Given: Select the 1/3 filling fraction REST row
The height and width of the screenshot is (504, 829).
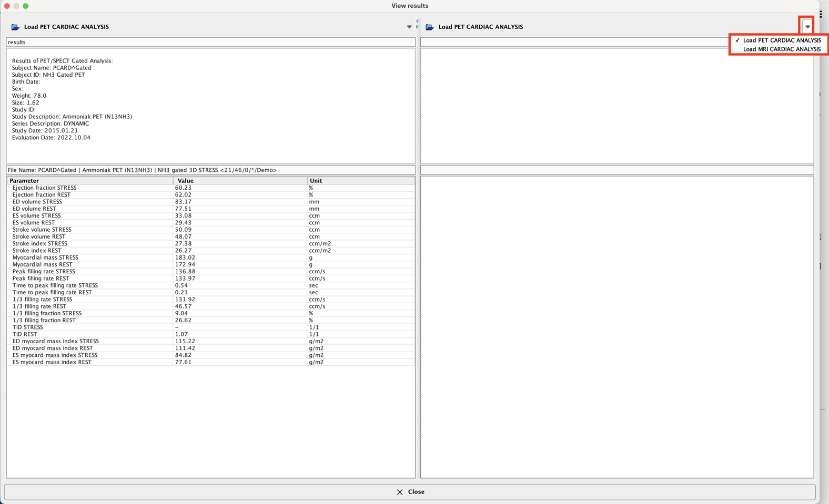Looking at the screenshot, I should (210, 320).
